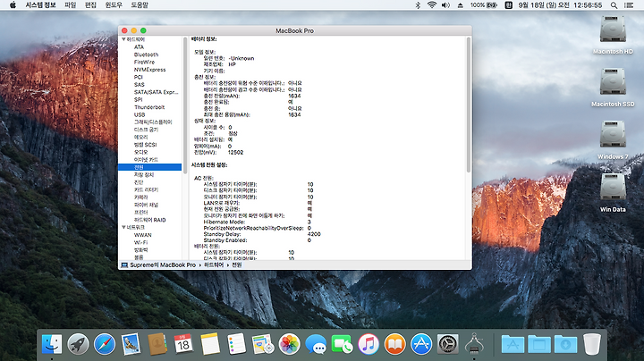Launch iTunes music icon in dock
Viewport: 644px width, 361px height.
[369, 344]
